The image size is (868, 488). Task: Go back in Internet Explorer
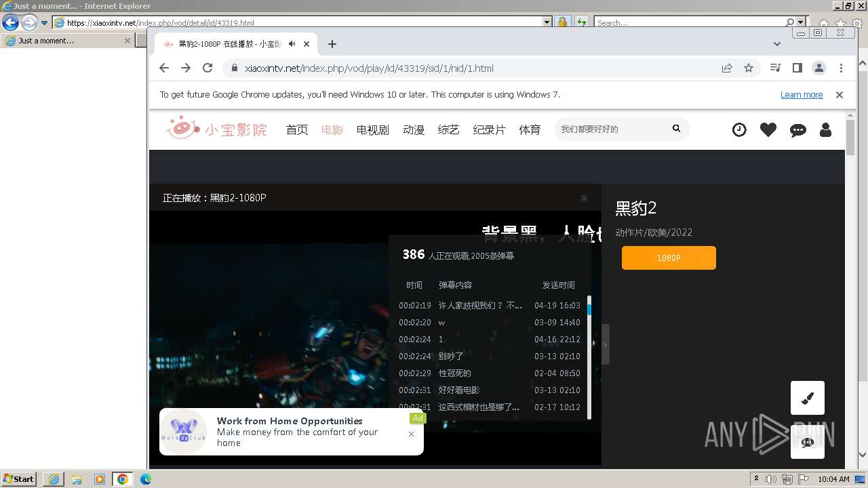click(10, 22)
